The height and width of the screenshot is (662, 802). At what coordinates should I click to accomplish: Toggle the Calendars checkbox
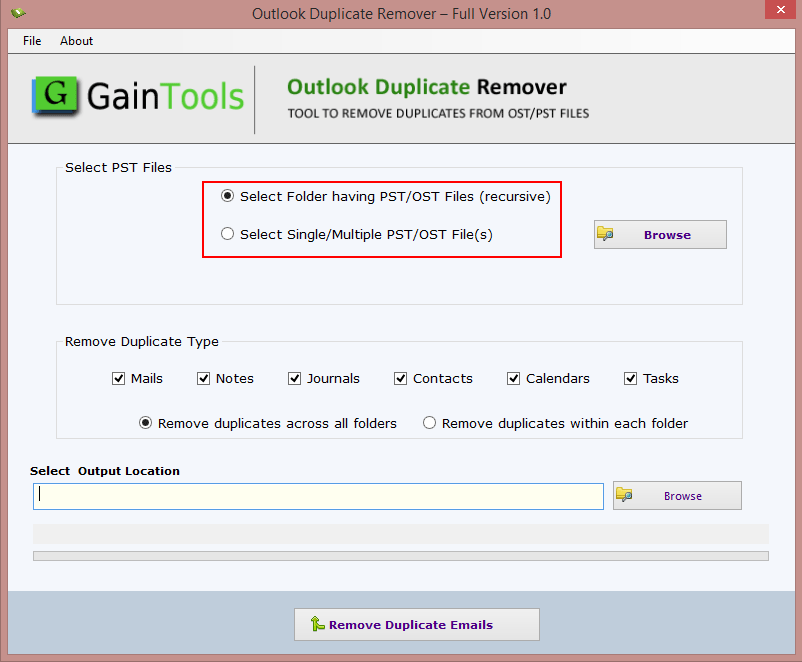click(514, 379)
